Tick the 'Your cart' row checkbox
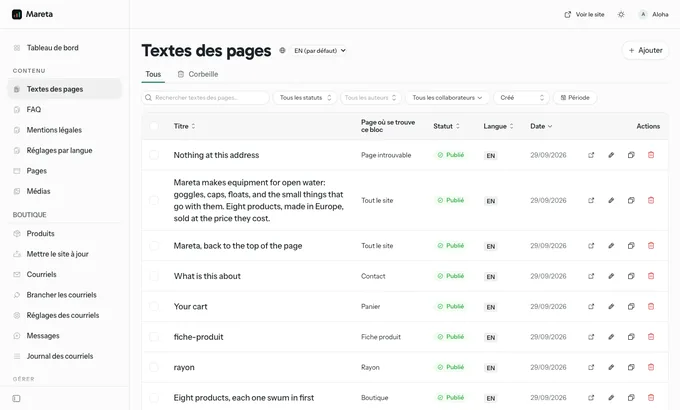The image size is (680, 410). [x=154, y=306]
